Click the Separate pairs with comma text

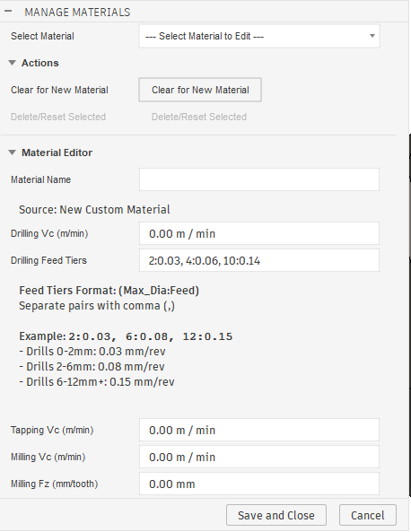97,306
